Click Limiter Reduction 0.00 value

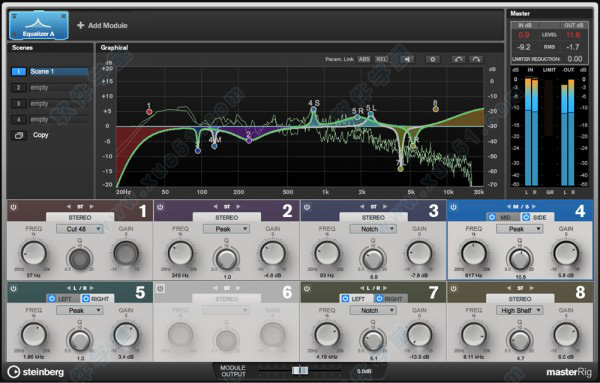coord(575,59)
